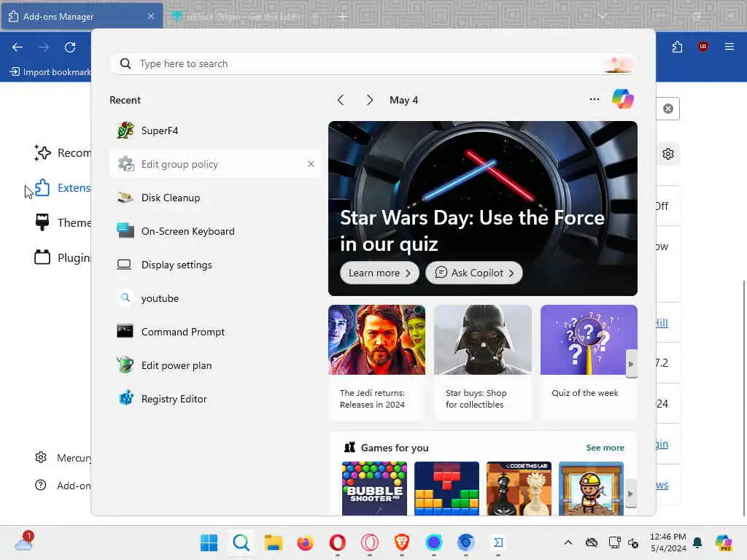Screen dimensions: 747x560
Task: Open Star buys: Shop for collectibles card
Action: pos(483,363)
